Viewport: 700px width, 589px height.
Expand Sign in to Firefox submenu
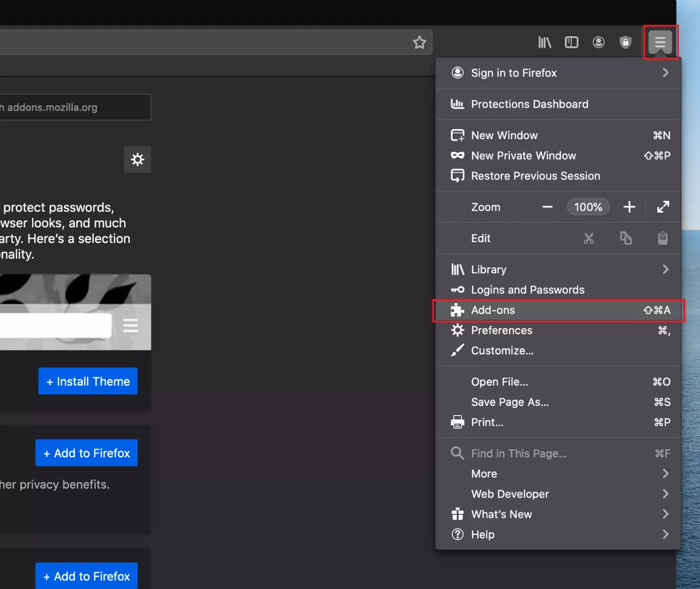pos(558,73)
